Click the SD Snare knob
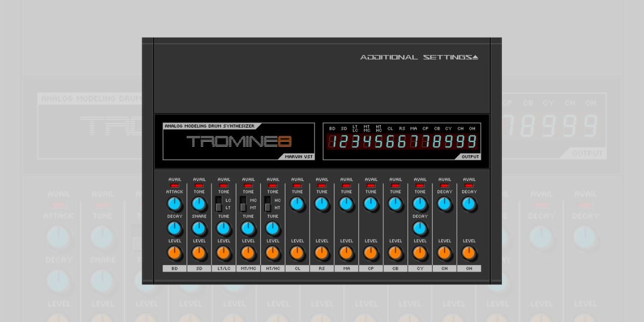Viewport: 644px width, 322px height. 199,229
